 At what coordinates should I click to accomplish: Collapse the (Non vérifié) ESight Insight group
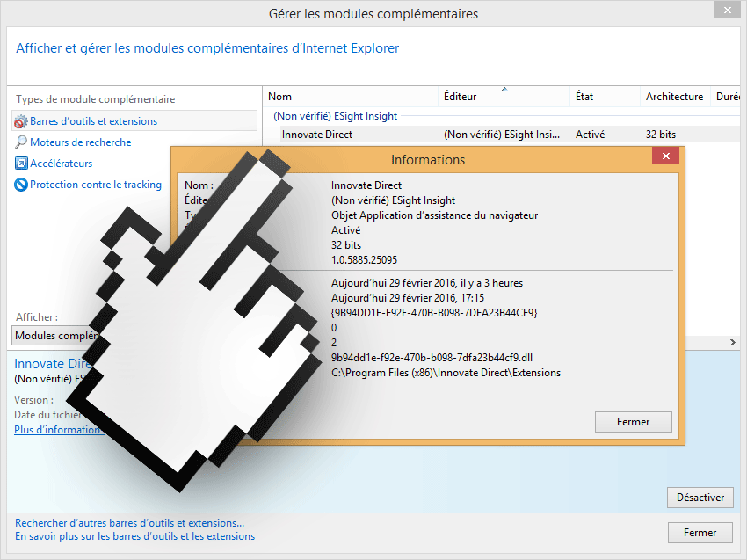(x=335, y=116)
